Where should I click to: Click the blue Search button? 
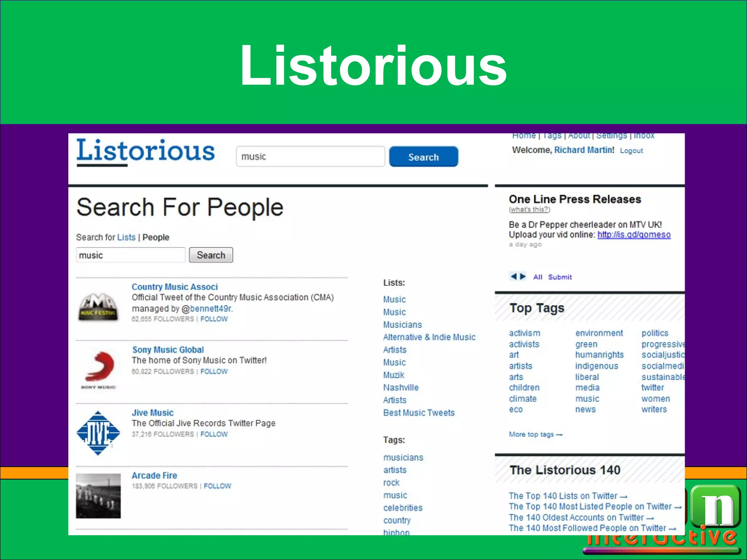pyautogui.click(x=423, y=157)
